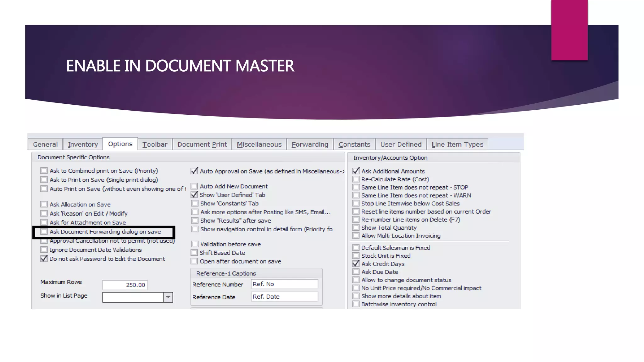Uncheck Show 'User Defined' Tab

(x=194, y=195)
